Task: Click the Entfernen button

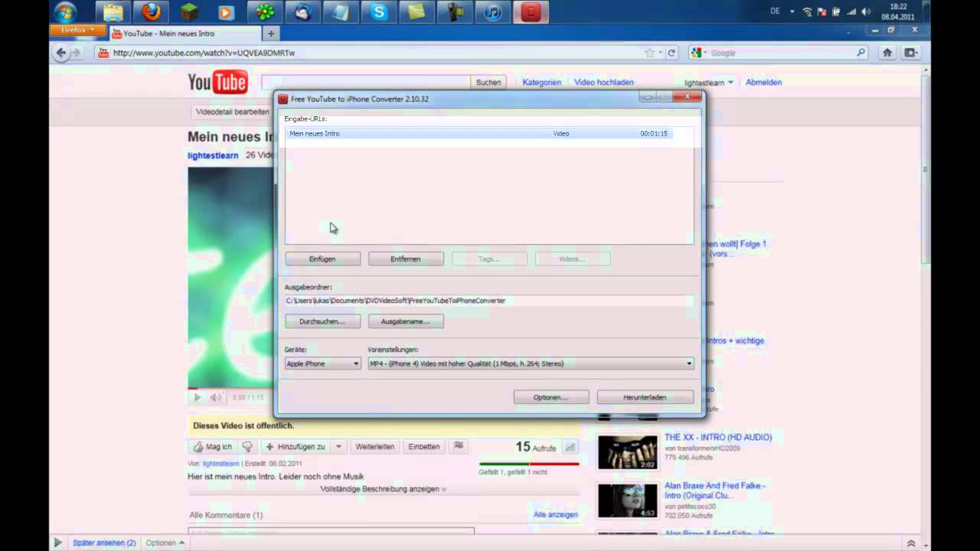Action: coord(406,259)
